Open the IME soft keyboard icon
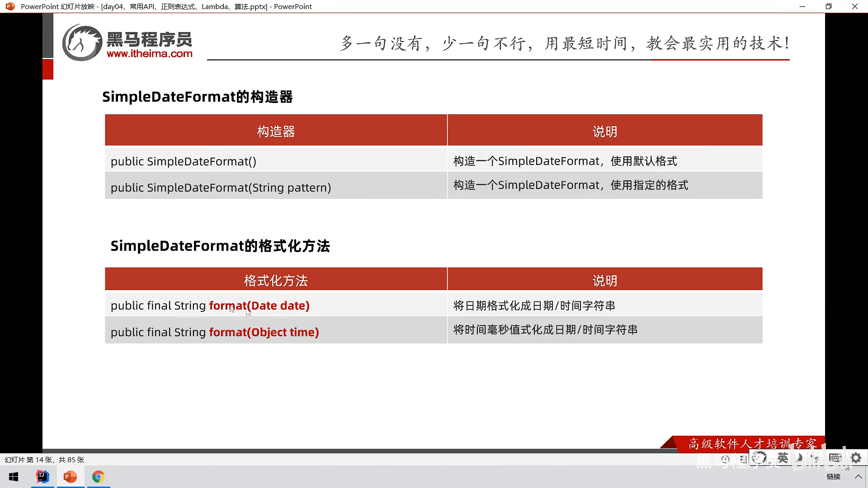 pos(835,458)
